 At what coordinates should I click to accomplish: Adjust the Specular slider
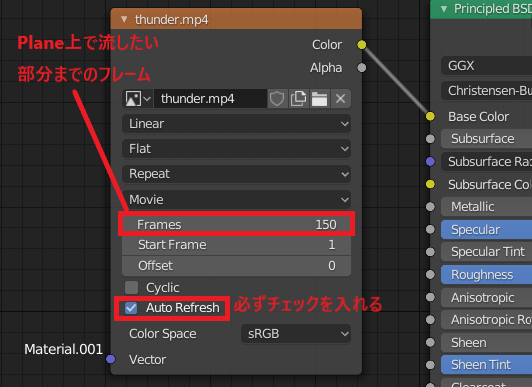coord(486,229)
